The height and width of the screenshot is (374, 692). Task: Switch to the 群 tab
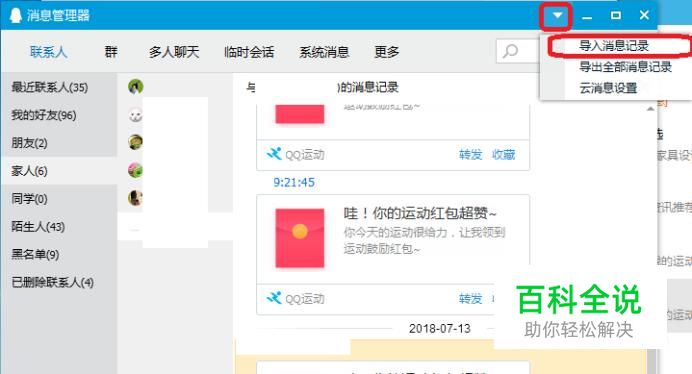point(111,52)
